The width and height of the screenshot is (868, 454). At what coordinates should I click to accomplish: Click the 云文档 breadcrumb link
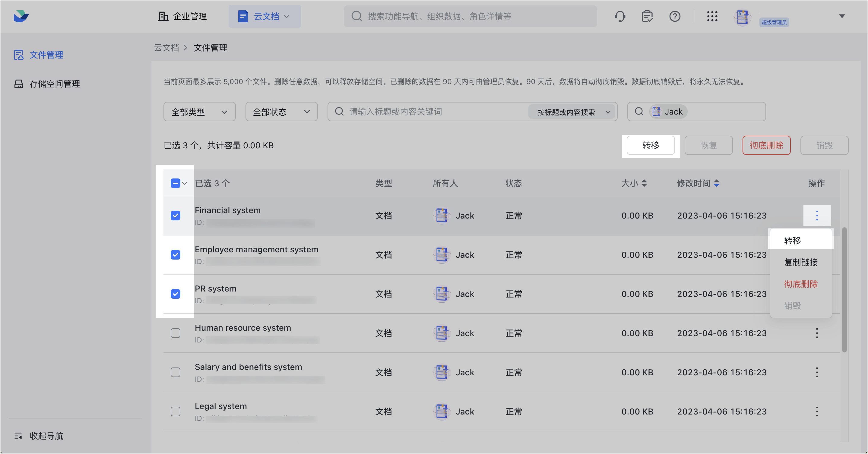coord(166,48)
